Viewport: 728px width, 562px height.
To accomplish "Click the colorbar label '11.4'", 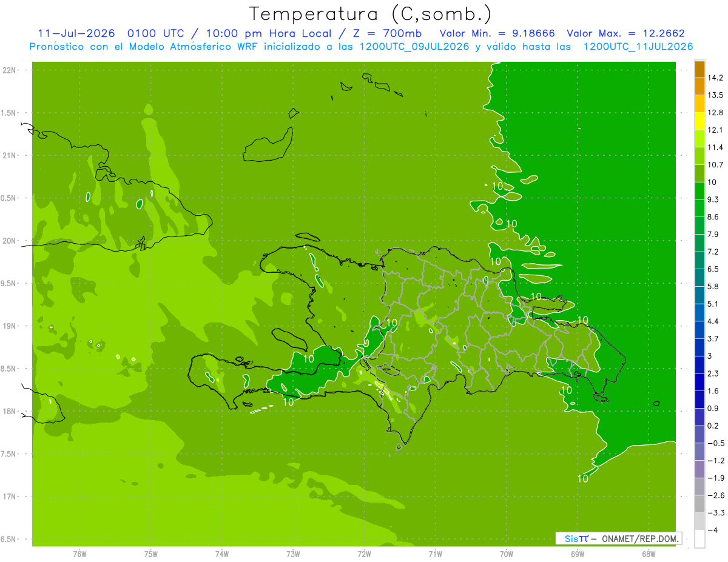I will 715,147.
